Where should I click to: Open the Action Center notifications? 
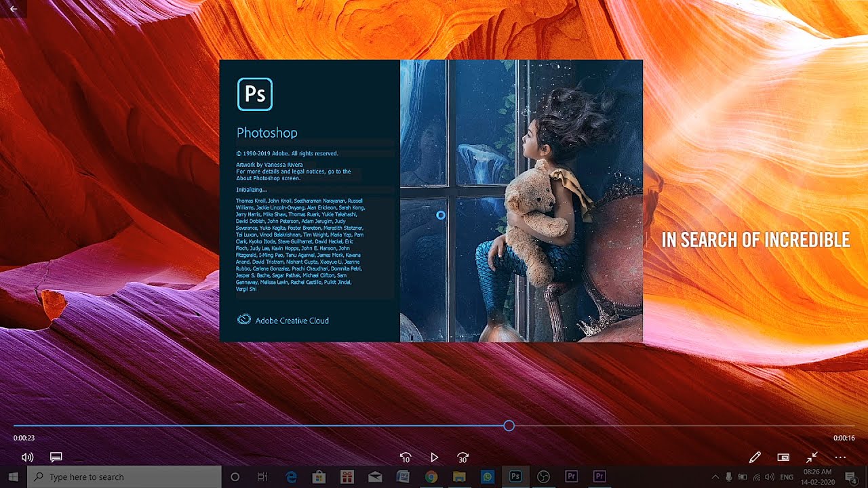pos(850,477)
